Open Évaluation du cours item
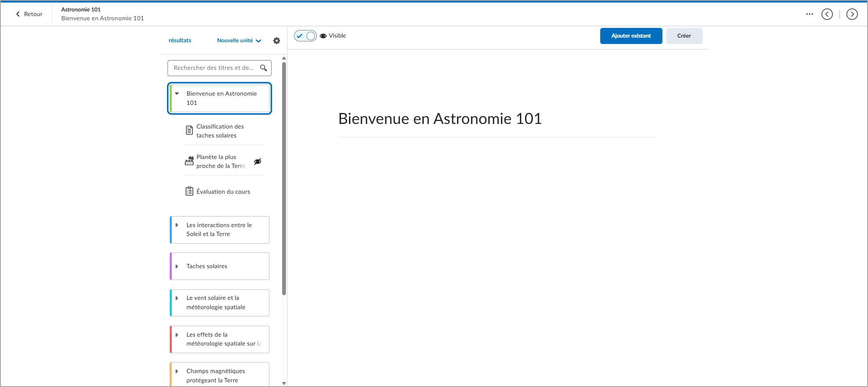 pos(223,192)
